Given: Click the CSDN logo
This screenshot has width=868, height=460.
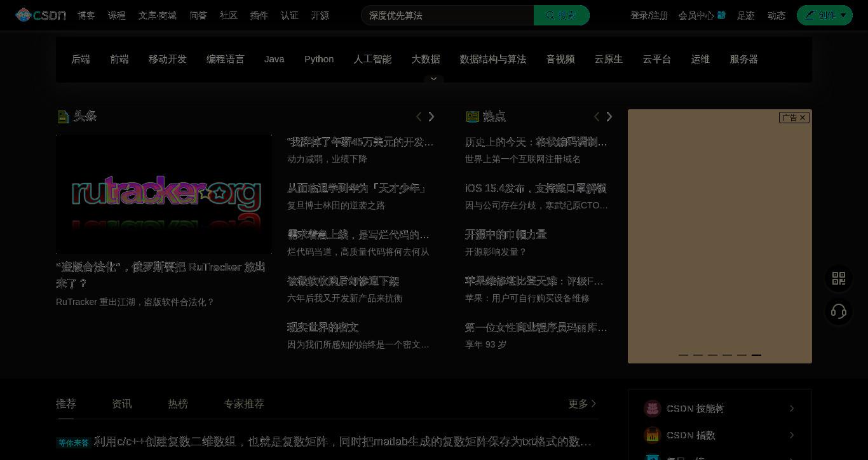Looking at the screenshot, I should pyautogui.click(x=41, y=15).
